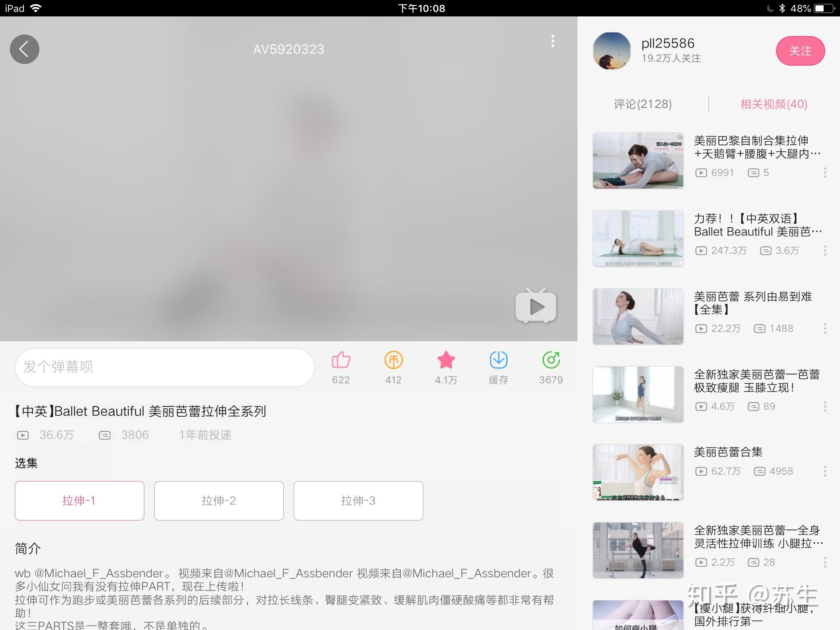This screenshot has width=840, height=630.
Task: Tap the back arrow button
Action: tap(25, 49)
